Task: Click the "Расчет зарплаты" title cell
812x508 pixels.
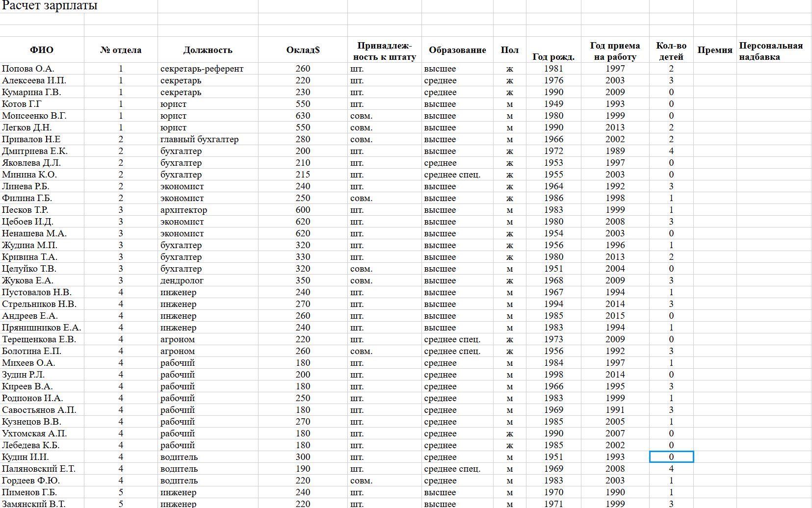Action: click(x=50, y=6)
